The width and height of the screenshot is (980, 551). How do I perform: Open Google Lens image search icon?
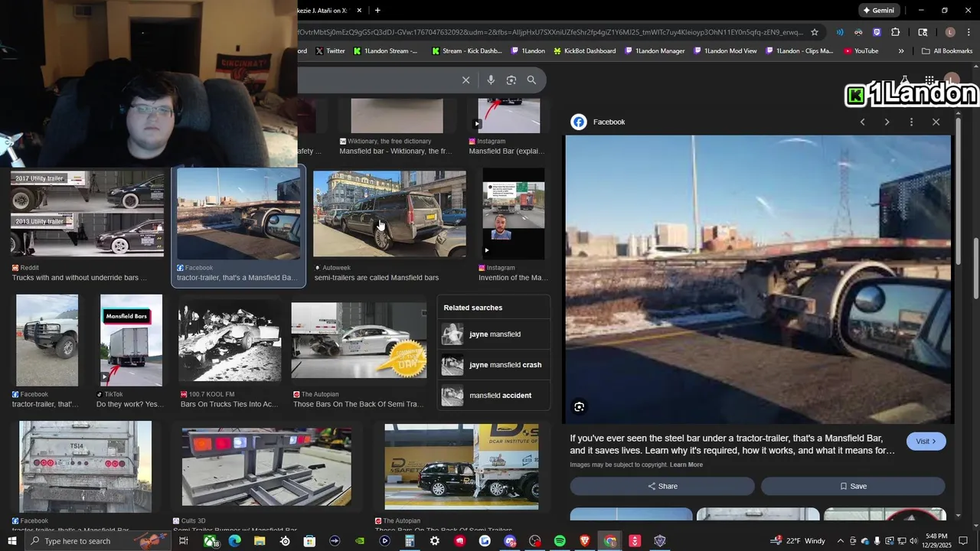(x=511, y=80)
